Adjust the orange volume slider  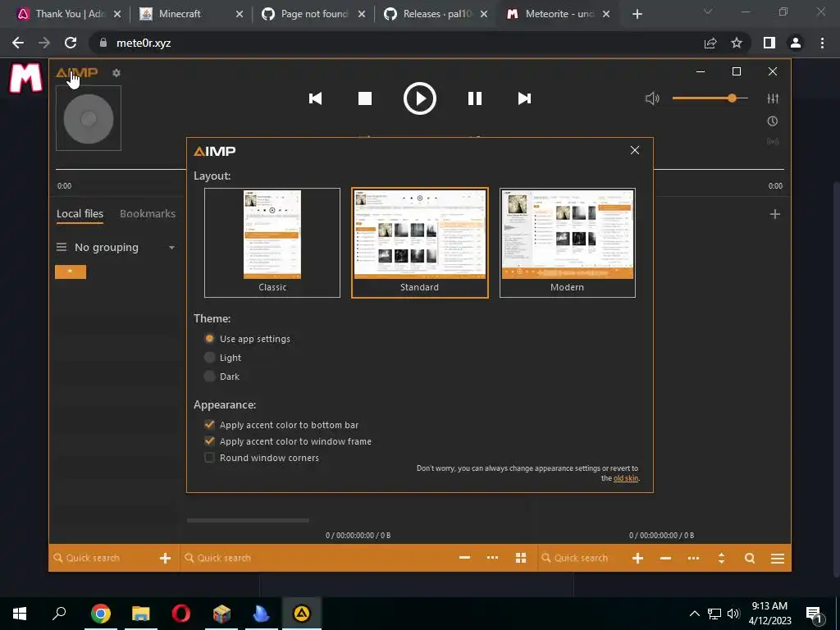[x=710, y=98]
